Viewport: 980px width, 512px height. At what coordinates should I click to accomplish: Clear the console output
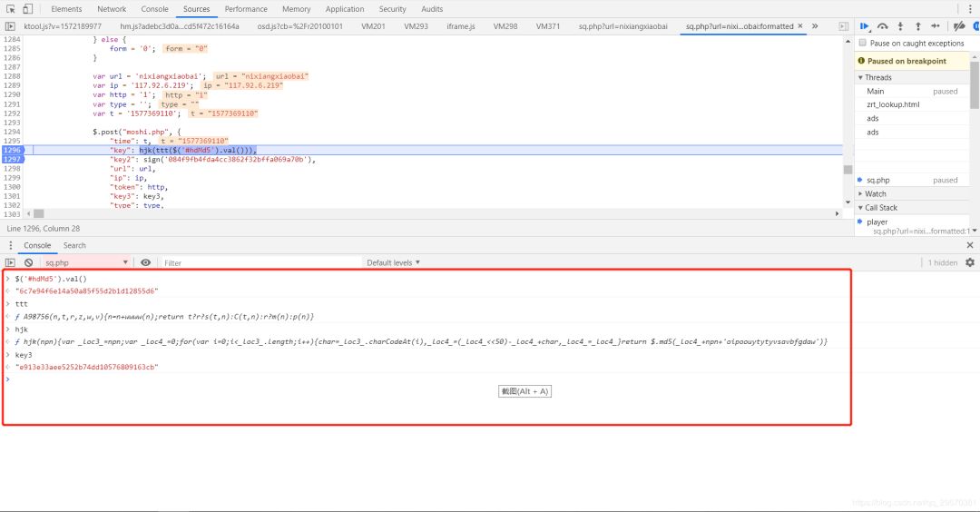(x=28, y=262)
